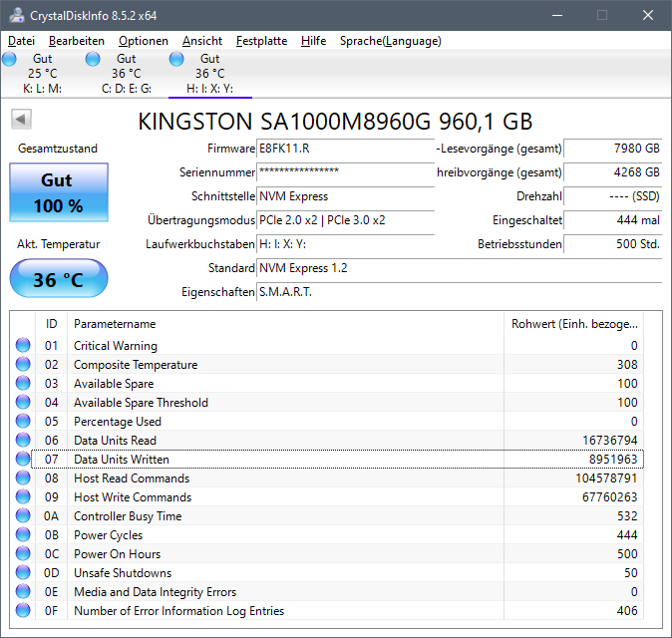This screenshot has height=638, width=672.
Task: Click the CrystalDiskInfo app icon in title bar
Action: (x=17, y=15)
